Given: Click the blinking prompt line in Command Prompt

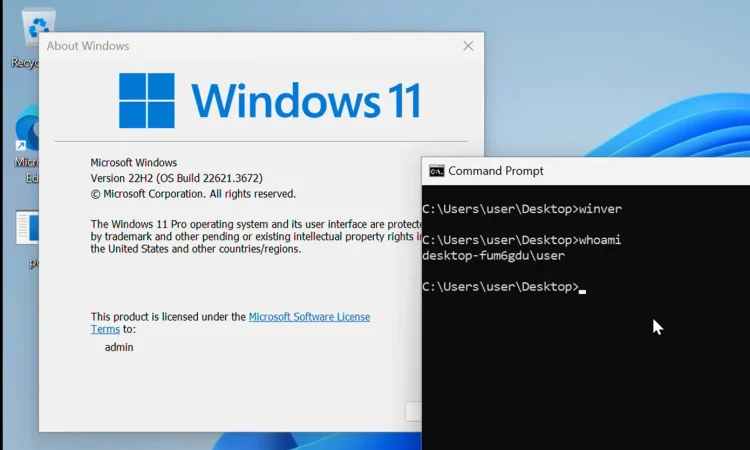Looking at the screenshot, I should tap(504, 286).
